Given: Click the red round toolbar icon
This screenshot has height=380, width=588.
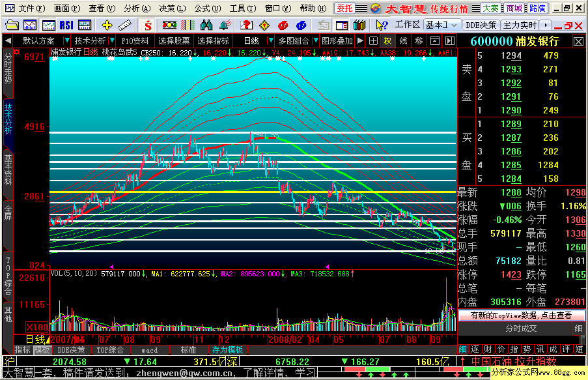Looking at the screenshot, I should click(283, 25).
